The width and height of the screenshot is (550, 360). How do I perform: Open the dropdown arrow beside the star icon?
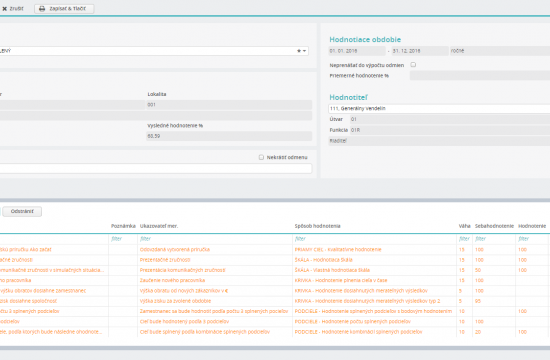pyautogui.click(x=304, y=51)
